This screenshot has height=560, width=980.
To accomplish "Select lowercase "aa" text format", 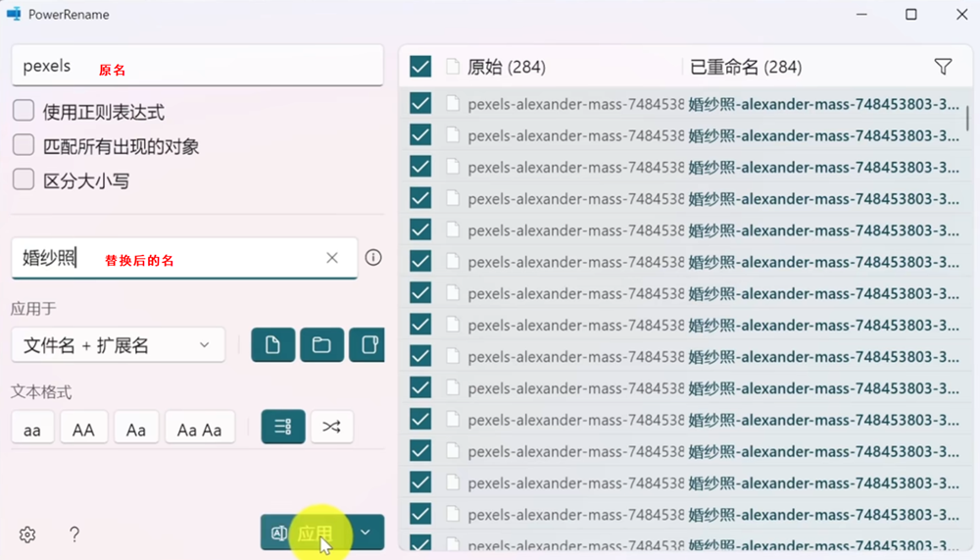I will pyautogui.click(x=32, y=429).
